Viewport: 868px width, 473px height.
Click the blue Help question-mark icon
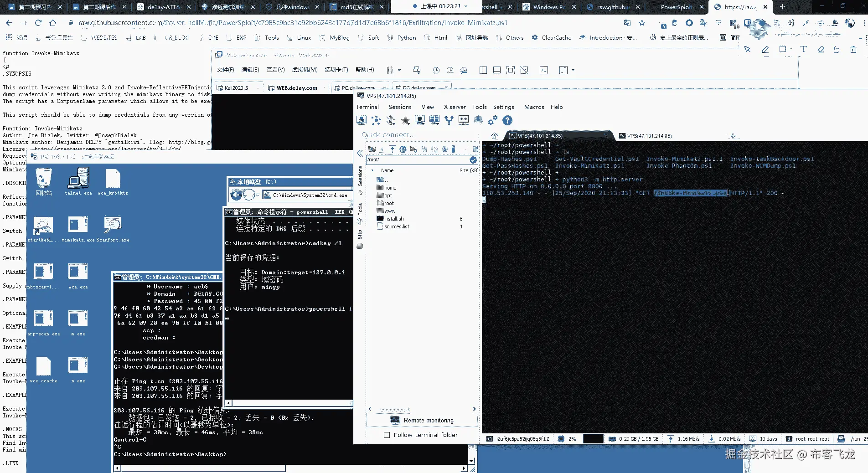pyautogui.click(x=507, y=120)
